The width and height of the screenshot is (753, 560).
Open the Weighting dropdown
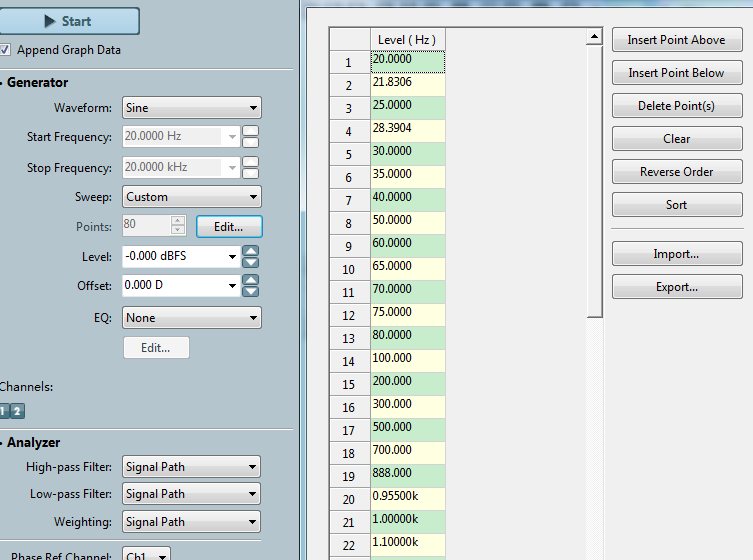[x=192, y=522]
